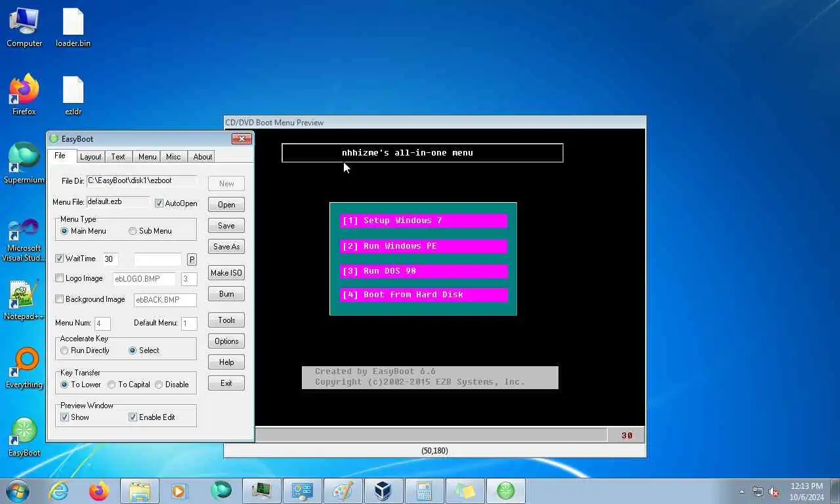Click the P button beside WaitTime
This screenshot has width=840, height=504.
point(192,260)
